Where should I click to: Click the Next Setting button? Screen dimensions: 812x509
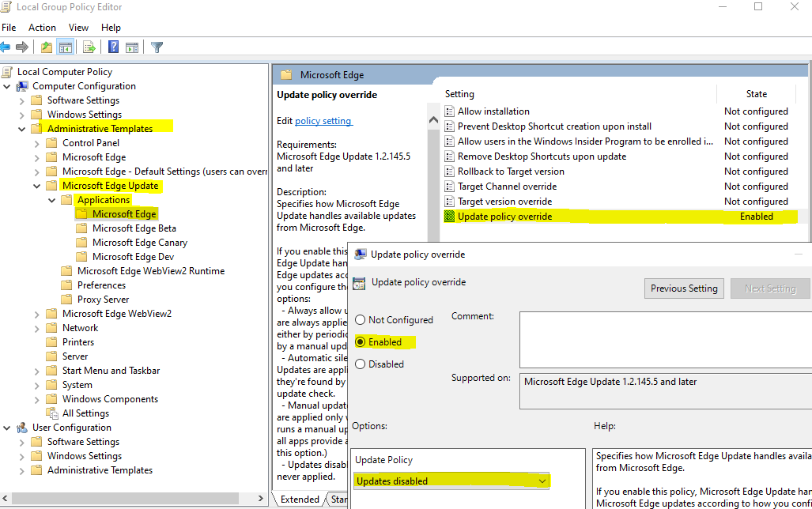tap(770, 288)
